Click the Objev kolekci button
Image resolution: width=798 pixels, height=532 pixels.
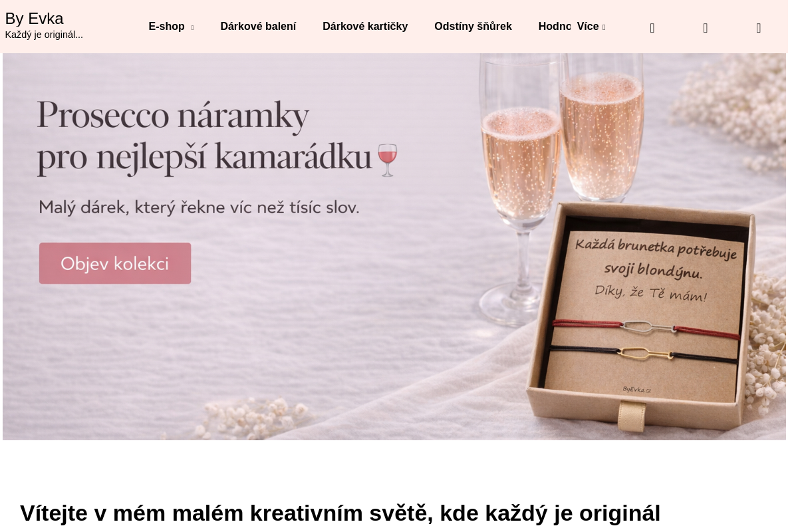tap(115, 263)
